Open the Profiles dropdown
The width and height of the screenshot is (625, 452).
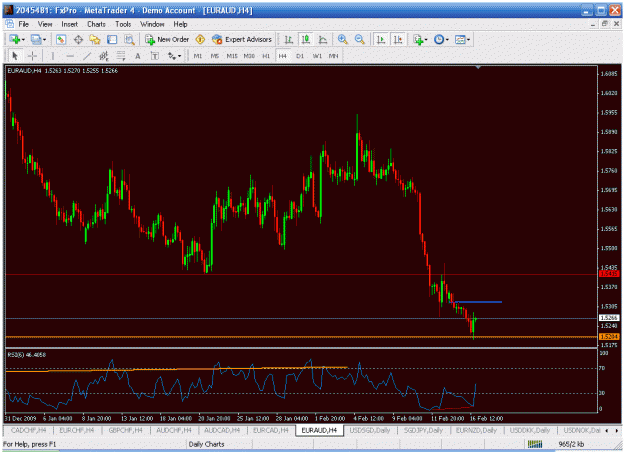pyautogui.click(x=38, y=39)
